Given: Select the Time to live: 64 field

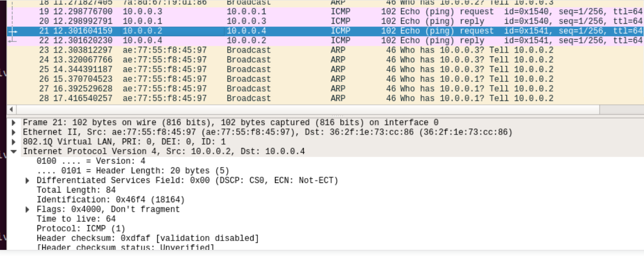Looking at the screenshot, I should click(x=76, y=219).
